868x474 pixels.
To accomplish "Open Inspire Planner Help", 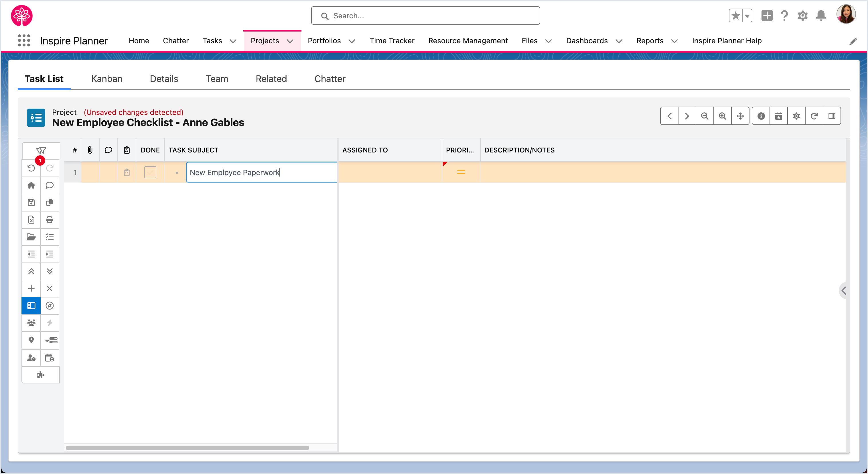I will click(727, 41).
